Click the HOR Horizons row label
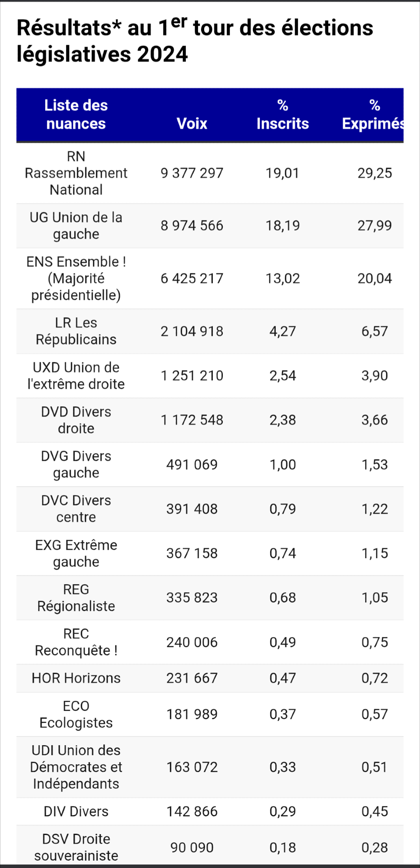Image resolution: width=420 pixels, height=868 pixels. click(76, 678)
